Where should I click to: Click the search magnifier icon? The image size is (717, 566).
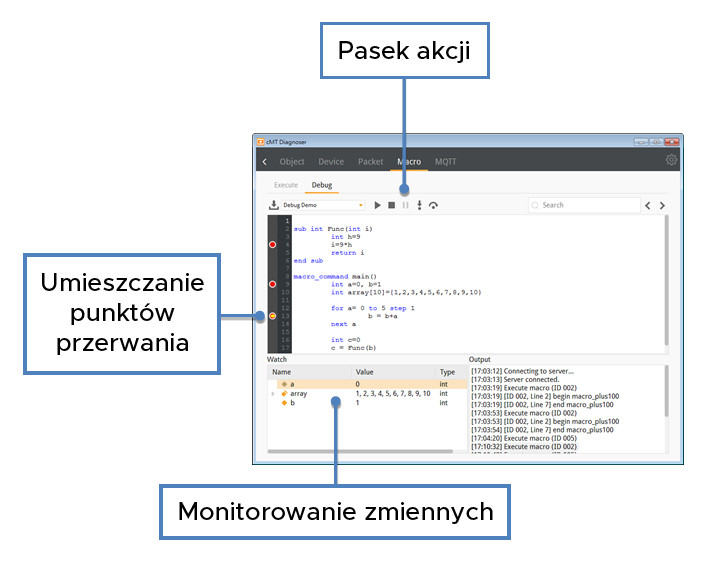point(535,205)
